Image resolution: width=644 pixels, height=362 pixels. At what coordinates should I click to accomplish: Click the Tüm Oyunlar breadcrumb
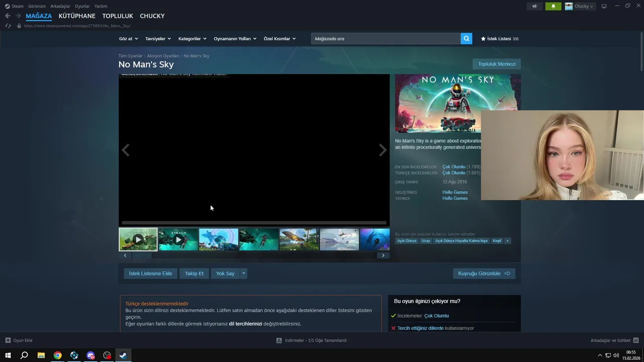pyautogui.click(x=130, y=56)
